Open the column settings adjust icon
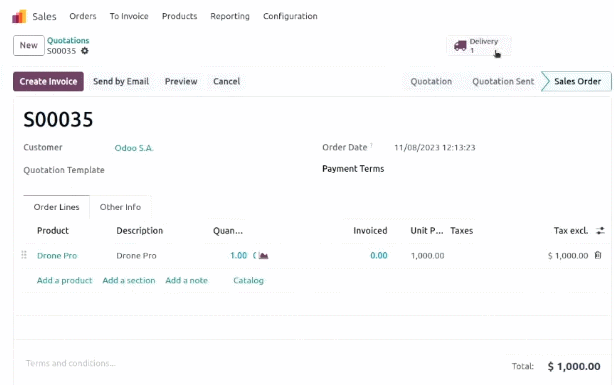 tap(600, 231)
